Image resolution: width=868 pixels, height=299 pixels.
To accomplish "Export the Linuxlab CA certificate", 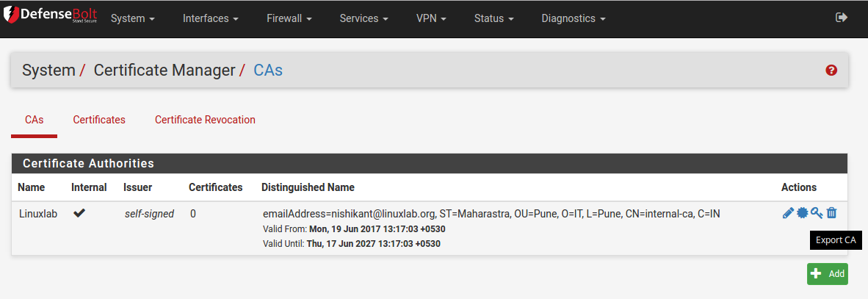I will [x=803, y=213].
